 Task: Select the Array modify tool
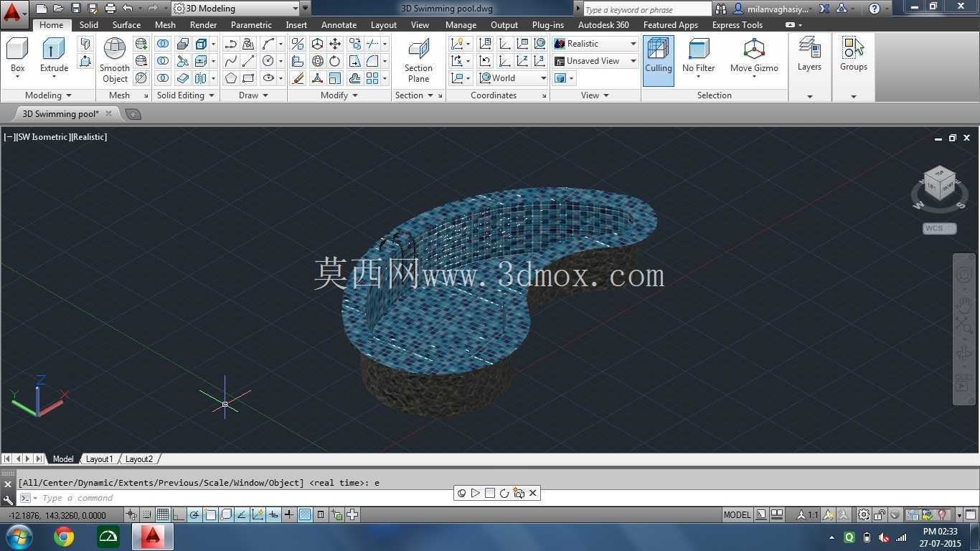(x=372, y=78)
